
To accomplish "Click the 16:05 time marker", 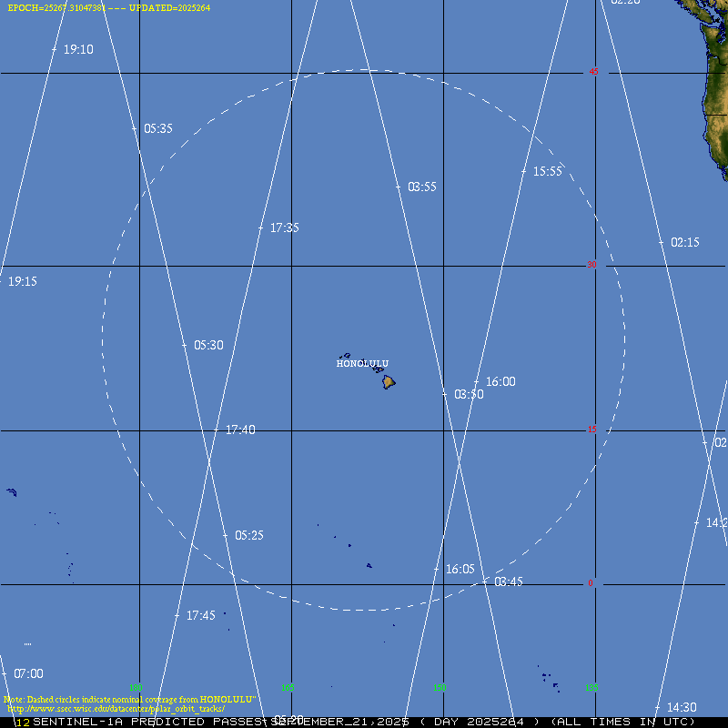I will (x=460, y=570).
